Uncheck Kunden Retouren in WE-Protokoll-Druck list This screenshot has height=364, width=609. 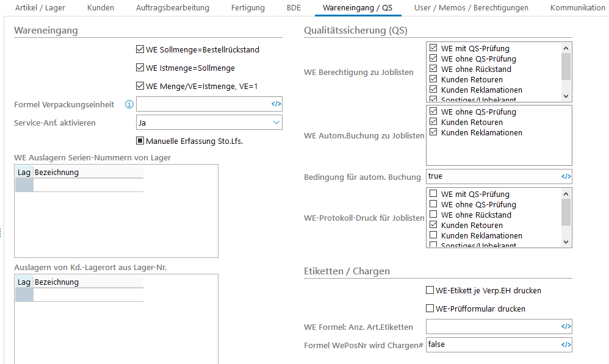click(x=433, y=226)
